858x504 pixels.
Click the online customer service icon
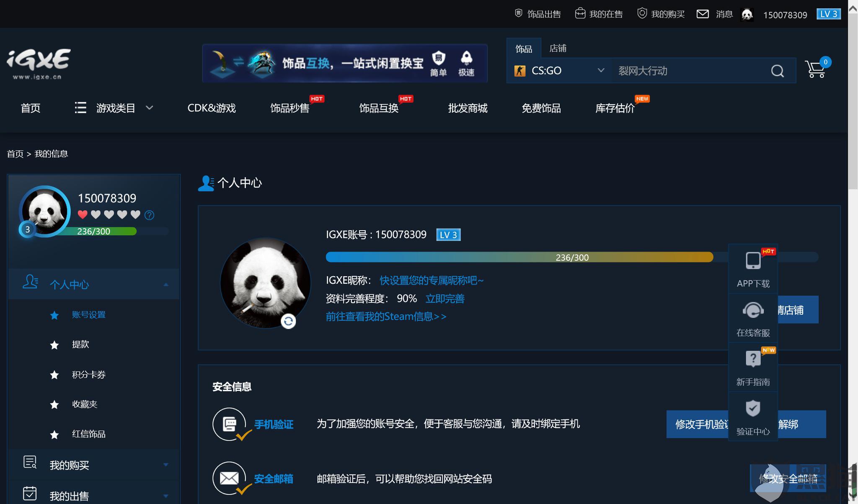[752, 309]
